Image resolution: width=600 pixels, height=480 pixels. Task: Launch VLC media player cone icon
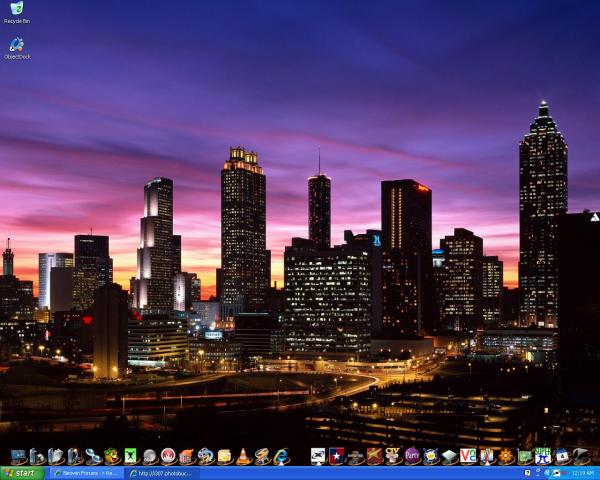click(x=243, y=456)
